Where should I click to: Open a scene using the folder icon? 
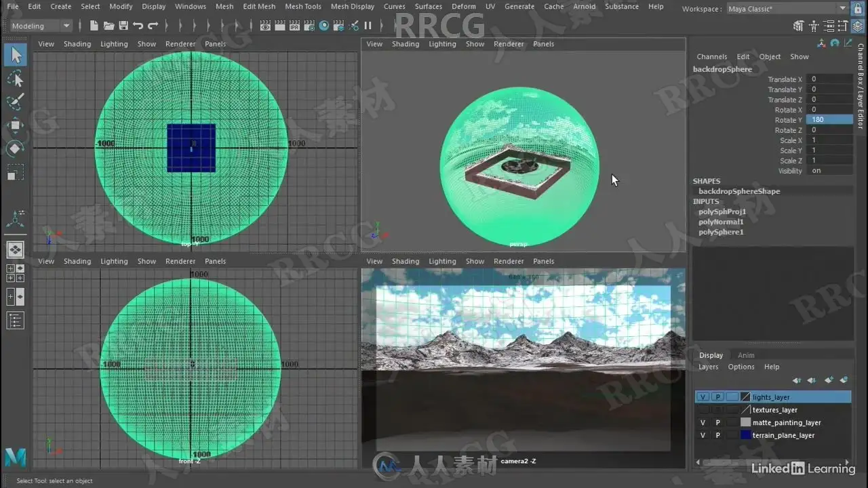coord(108,26)
